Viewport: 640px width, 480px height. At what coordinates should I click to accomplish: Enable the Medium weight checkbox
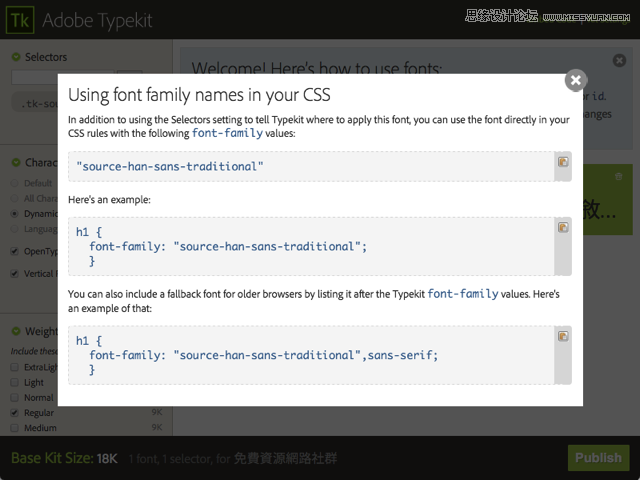(x=15, y=428)
